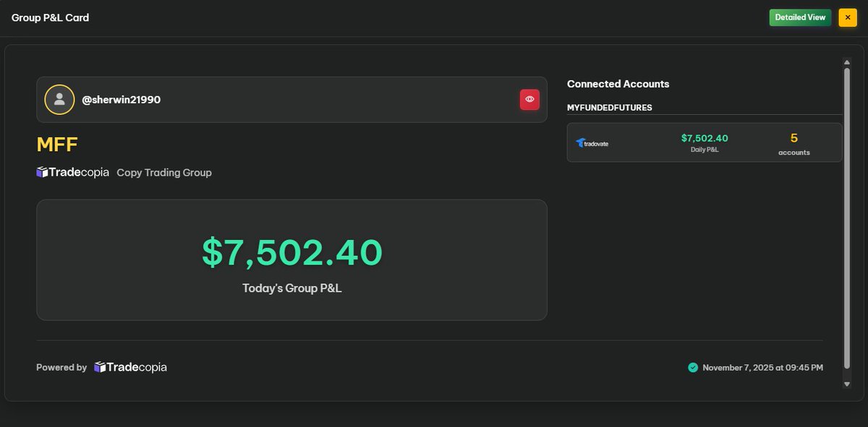Click the large $7,502.40 group P&L value
The width and height of the screenshot is (868, 427).
[x=292, y=252]
